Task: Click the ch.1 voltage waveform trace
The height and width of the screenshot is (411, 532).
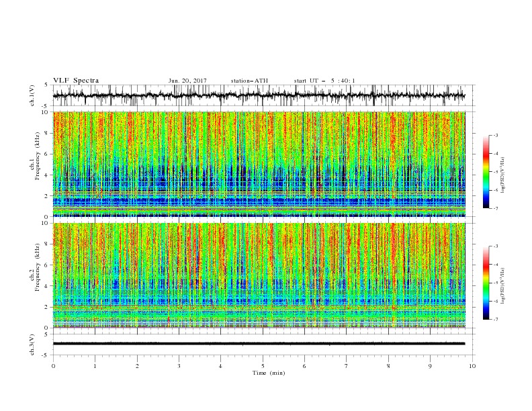Action: (x=259, y=95)
